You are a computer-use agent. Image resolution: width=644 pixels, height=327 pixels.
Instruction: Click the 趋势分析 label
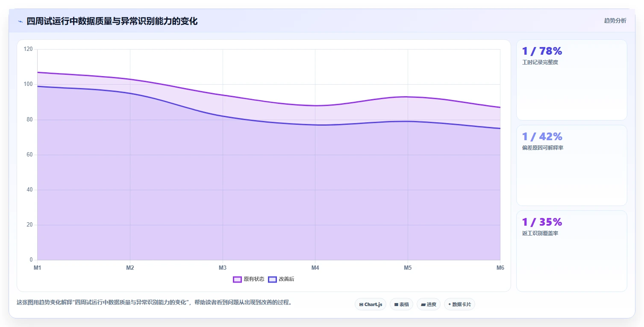click(615, 21)
